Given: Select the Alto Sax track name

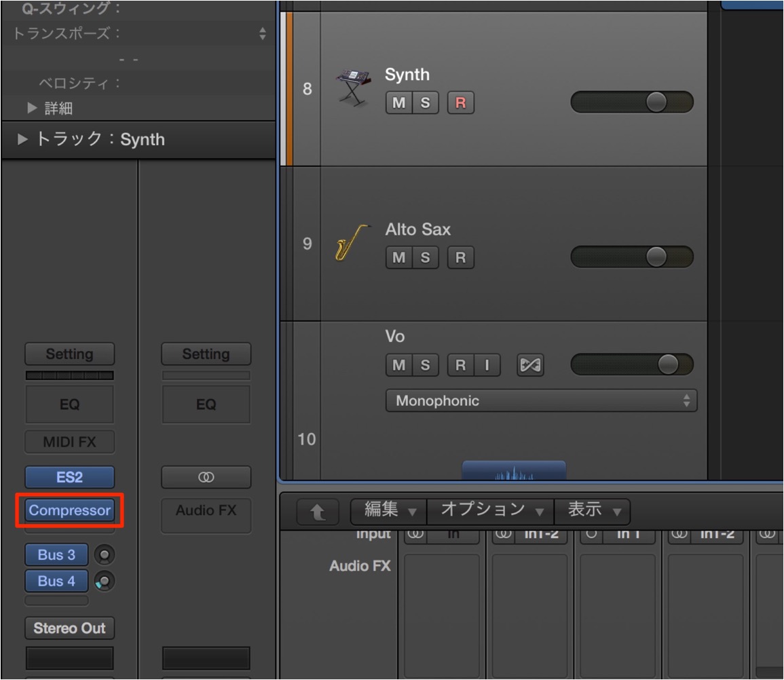Looking at the screenshot, I should click(418, 229).
